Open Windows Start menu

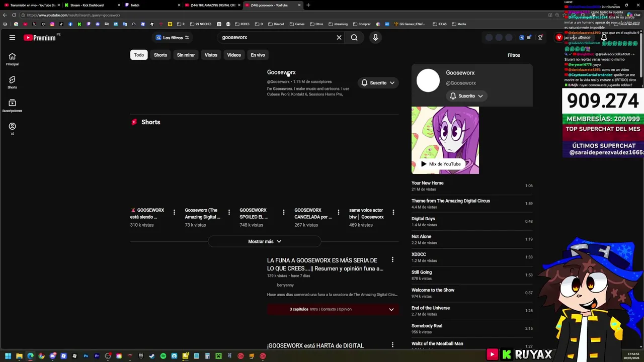(x=8, y=356)
